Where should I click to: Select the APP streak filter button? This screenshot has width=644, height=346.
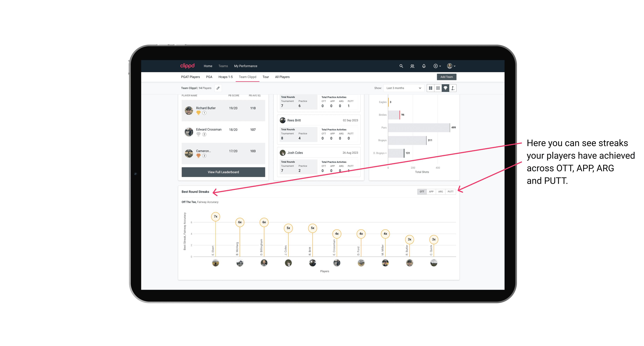[431, 191]
